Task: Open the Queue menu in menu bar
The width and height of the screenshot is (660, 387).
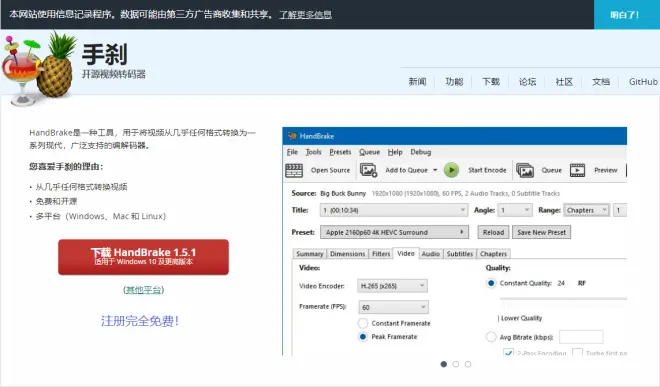Action: point(369,152)
